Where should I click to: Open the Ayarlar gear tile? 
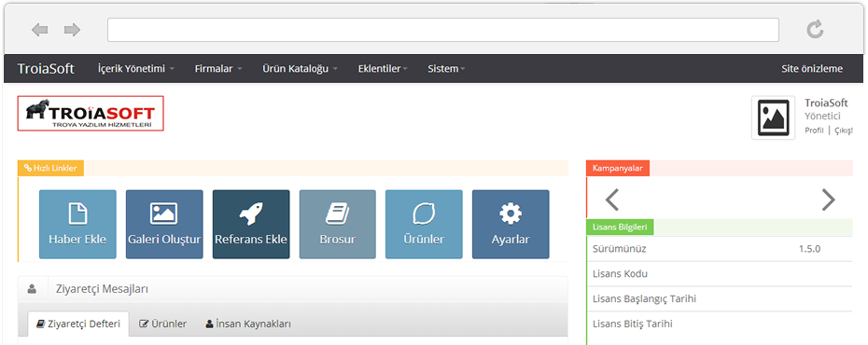[511, 225]
